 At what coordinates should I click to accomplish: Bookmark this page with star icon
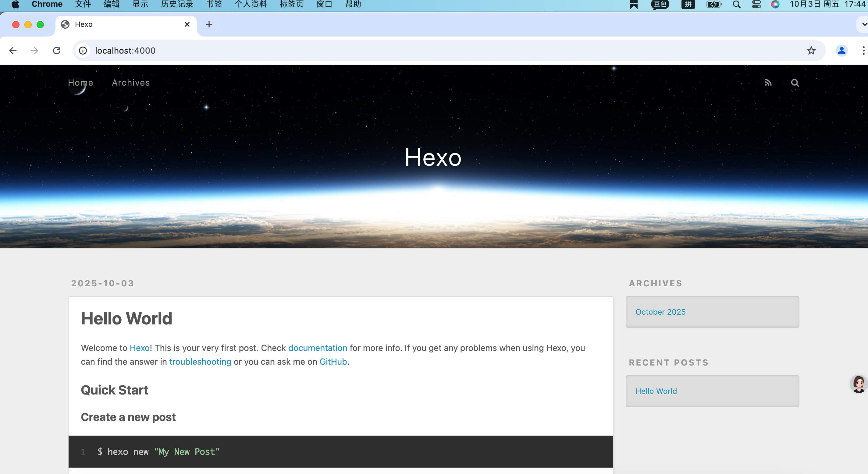pos(811,51)
